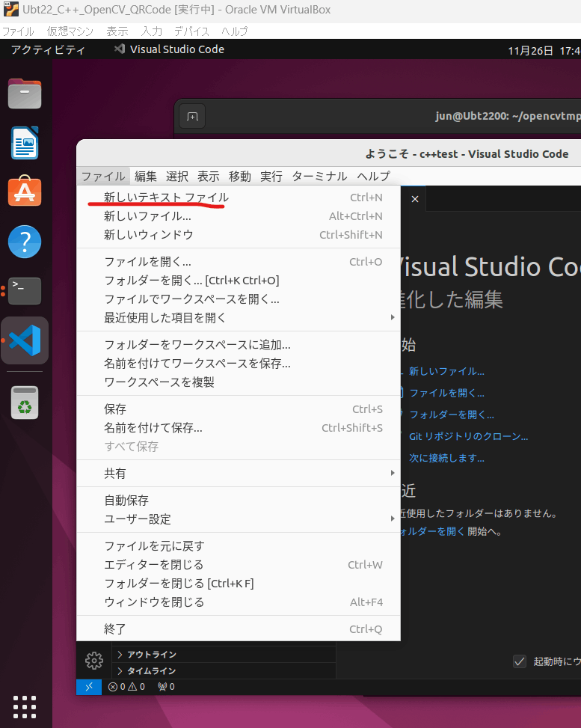Select 新しいウィンドウ menu entry
The width and height of the screenshot is (581, 728).
point(239,234)
